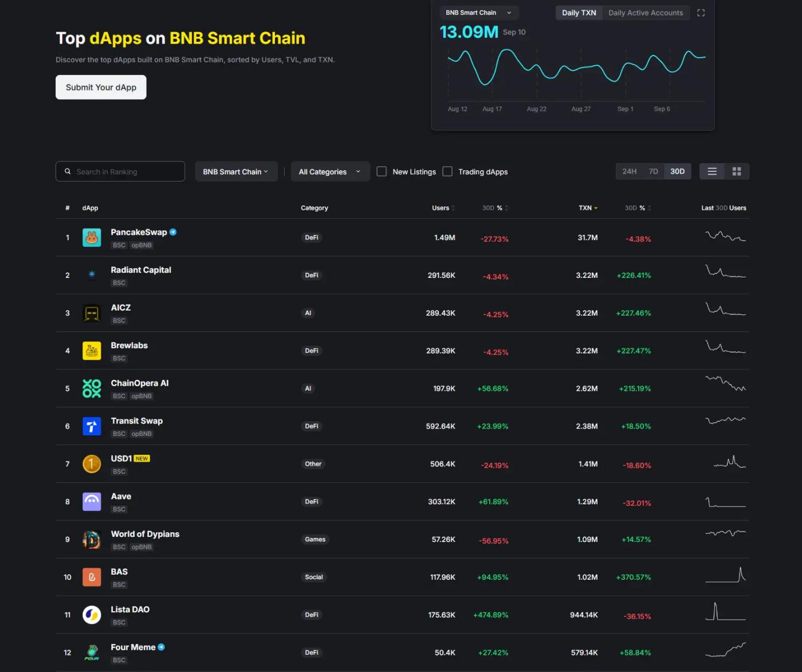Switch to list view layout
This screenshot has width=802, height=672.
tap(712, 171)
